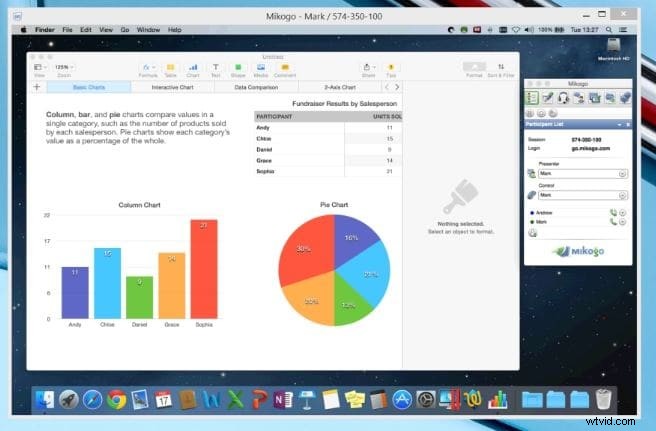Open Keynote from the Dock
This screenshot has width=656, height=431.
point(307,400)
